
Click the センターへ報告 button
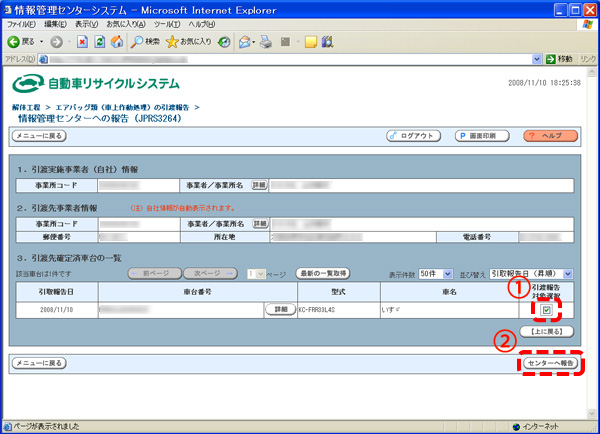tap(551, 363)
